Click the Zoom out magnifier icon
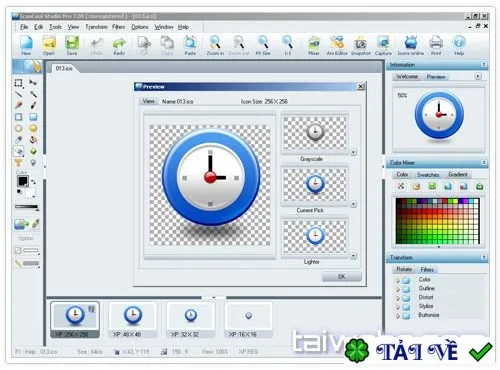The width and height of the screenshot is (500, 370). coord(239,46)
